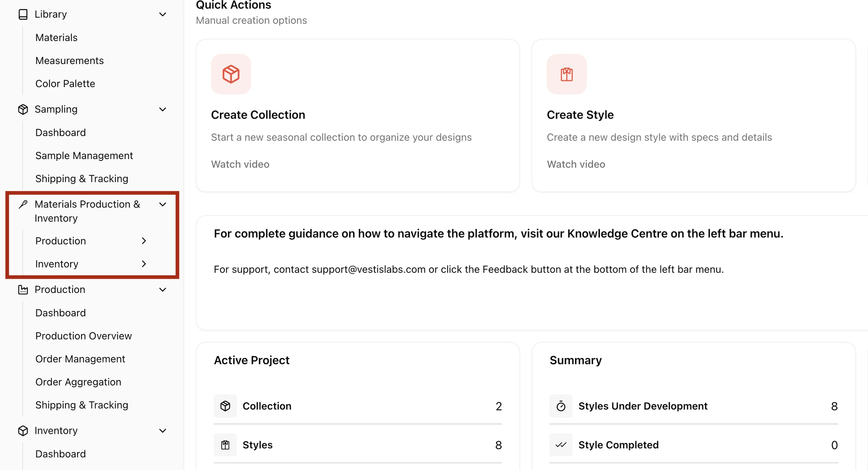Screen dimensions: 868x470
Task: Click the Create Style card title
Action: coord(580,115)
